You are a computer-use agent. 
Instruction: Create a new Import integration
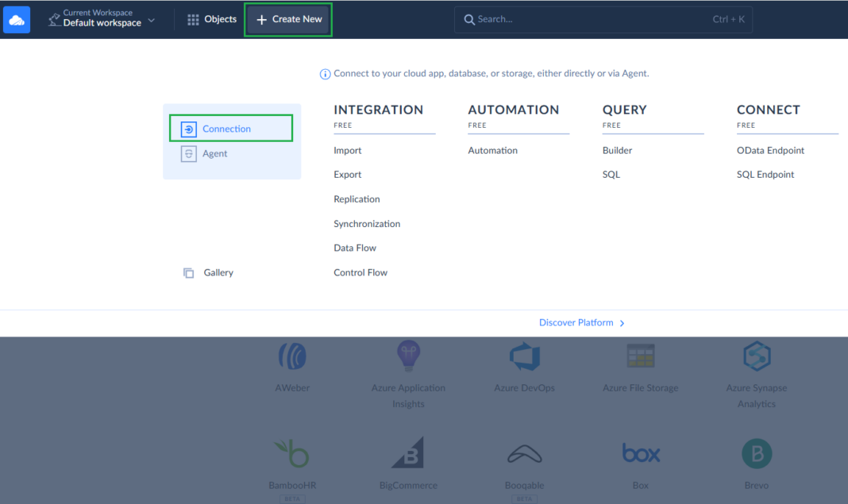346,150
